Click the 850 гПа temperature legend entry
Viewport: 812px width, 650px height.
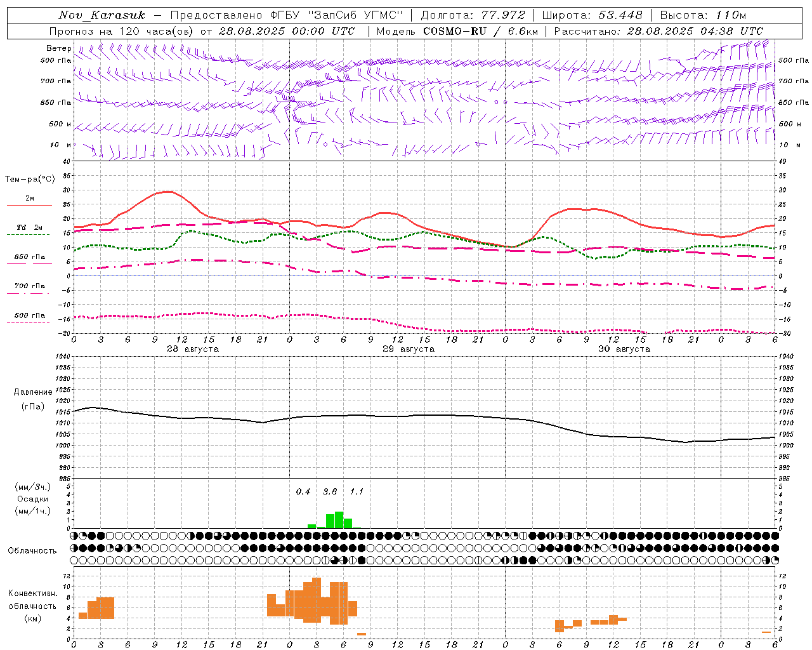30,257
